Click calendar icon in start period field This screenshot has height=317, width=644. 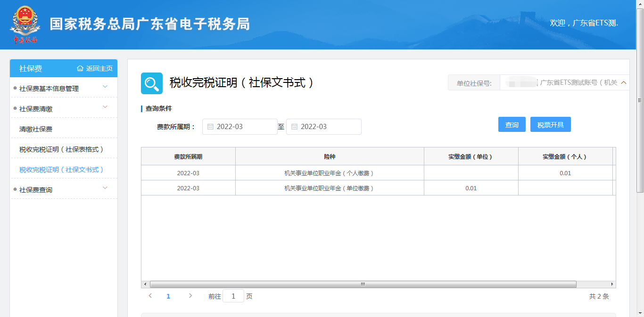tap(211, 127)
